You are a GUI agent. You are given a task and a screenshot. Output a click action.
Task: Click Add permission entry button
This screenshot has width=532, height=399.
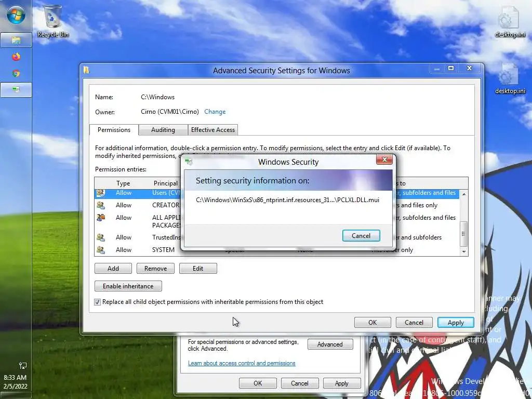113,269
